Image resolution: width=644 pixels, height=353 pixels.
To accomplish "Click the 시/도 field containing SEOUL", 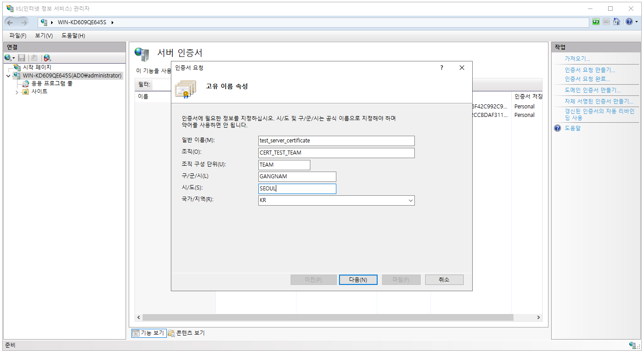I will click(297, 189).
